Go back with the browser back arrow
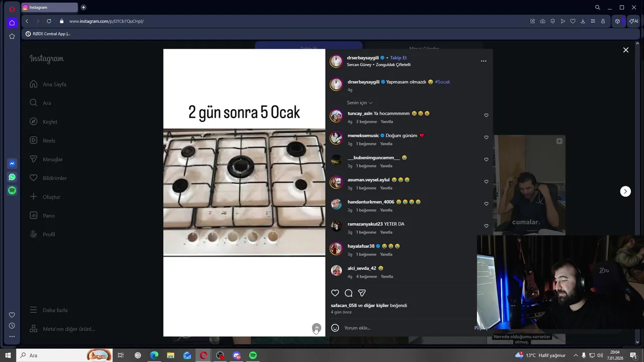Image resolution: width=644 pixels, height=362 pixels. point(27,21)
